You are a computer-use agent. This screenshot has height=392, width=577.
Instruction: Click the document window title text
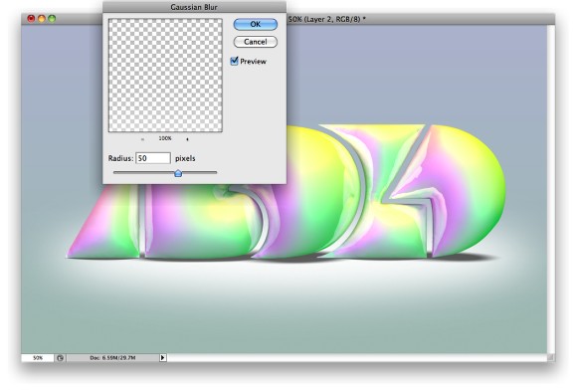326,19
